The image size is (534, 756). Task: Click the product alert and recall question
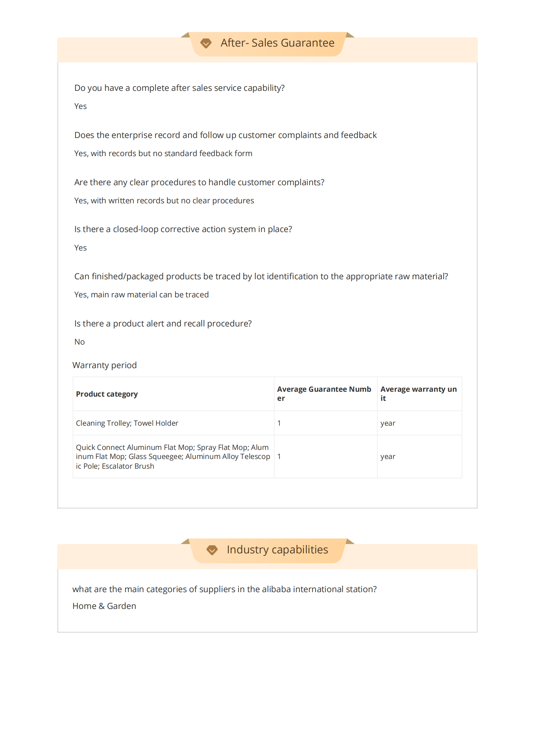[163, 324]
